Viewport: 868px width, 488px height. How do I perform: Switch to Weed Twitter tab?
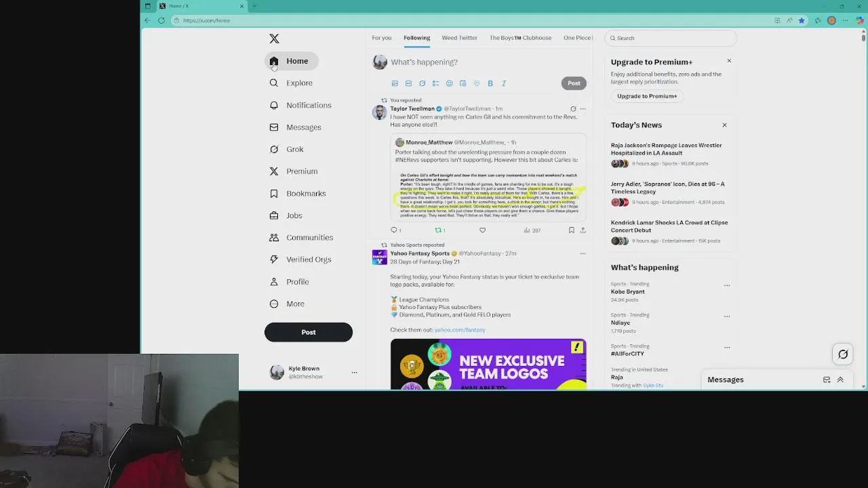[x=460, y=38]
